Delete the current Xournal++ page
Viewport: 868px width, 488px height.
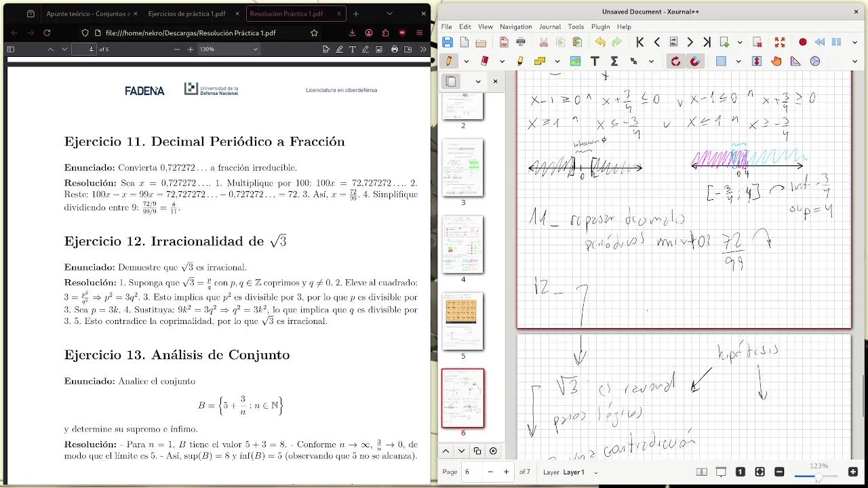coord(757,42)
